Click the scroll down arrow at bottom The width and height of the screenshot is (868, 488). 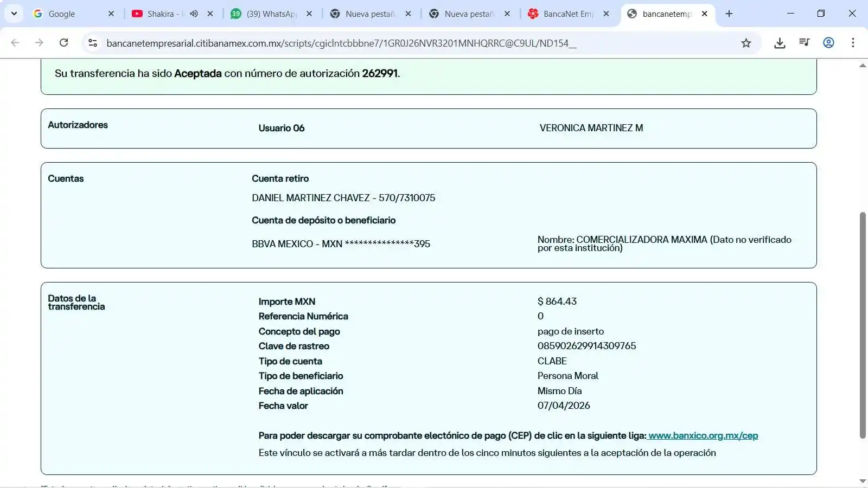[x=863, y=481]
